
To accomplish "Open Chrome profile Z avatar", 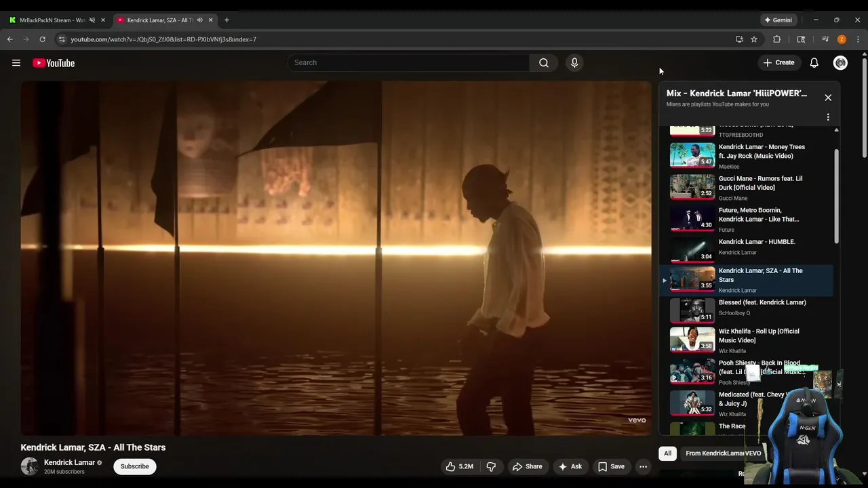I will coord(842,39).
